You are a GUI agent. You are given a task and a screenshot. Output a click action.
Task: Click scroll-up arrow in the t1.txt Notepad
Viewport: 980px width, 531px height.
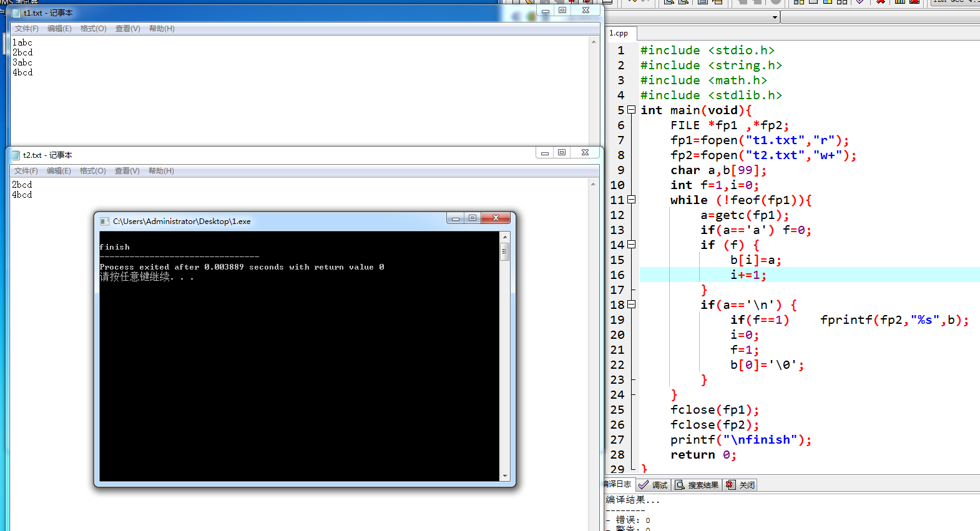pyautogui.click(x=594, y=42)
